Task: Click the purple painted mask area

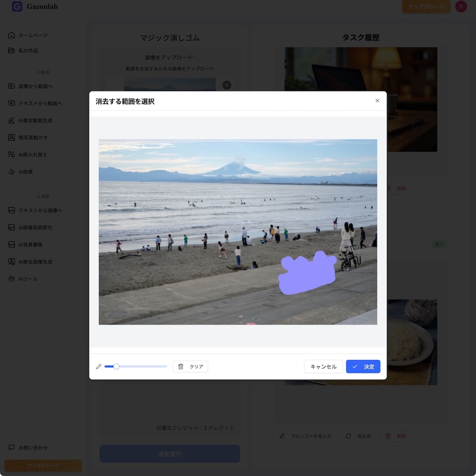Action: 307,273
